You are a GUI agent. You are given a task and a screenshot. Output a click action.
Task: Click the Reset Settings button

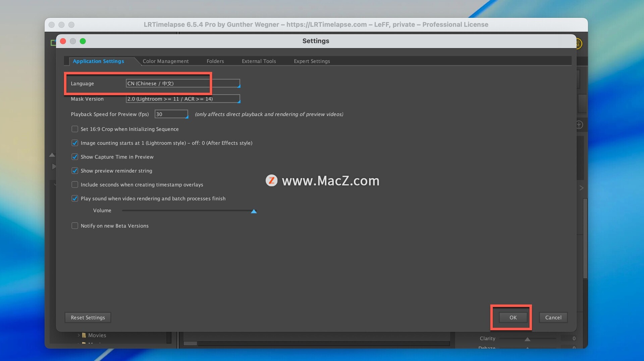pyautogui.click(x=88, y=317)
